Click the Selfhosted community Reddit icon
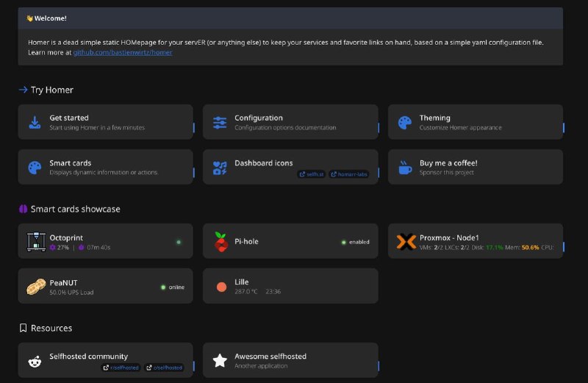The height and width of the screenshot is (383, 588). [x=35, y=362]
